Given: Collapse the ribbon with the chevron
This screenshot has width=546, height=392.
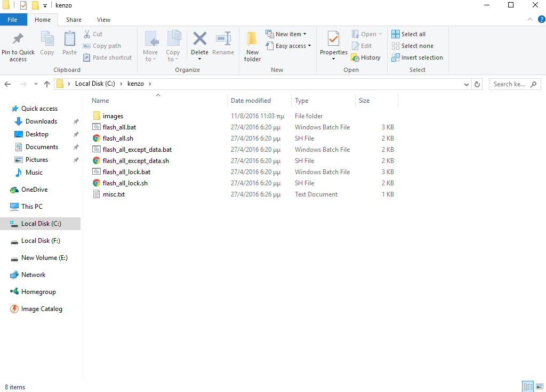Looking at the screenshot, I should (x=529, y=20).
